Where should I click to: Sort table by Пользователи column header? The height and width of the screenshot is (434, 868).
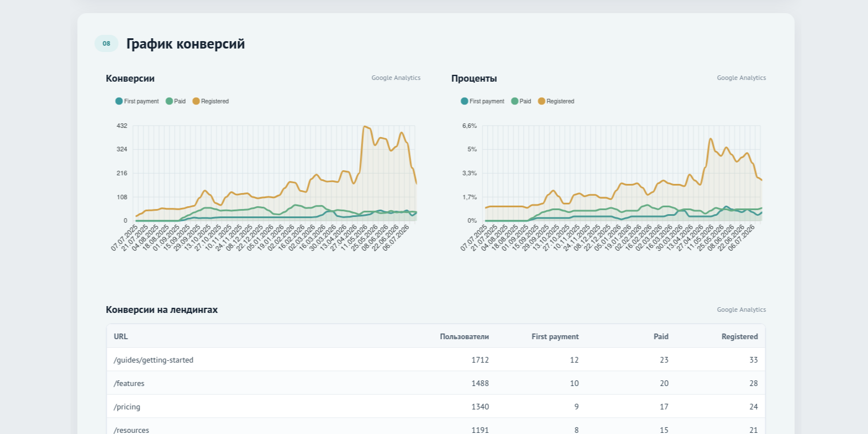[464, 336]
